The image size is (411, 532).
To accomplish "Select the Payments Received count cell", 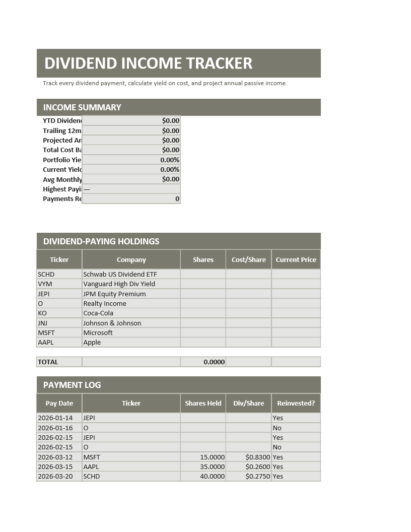I will pyautogui.click(x=131, y=199).
